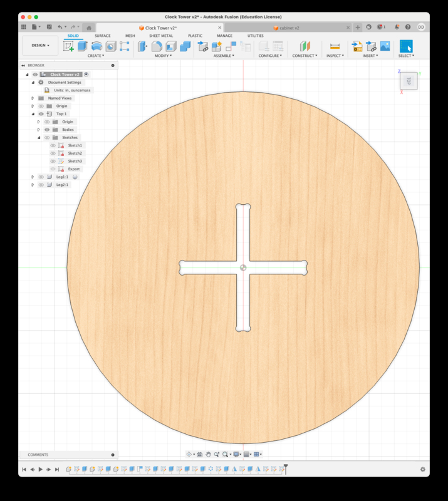Collapse the Sketches folder

pyautogui.click(x=39, y=137)
